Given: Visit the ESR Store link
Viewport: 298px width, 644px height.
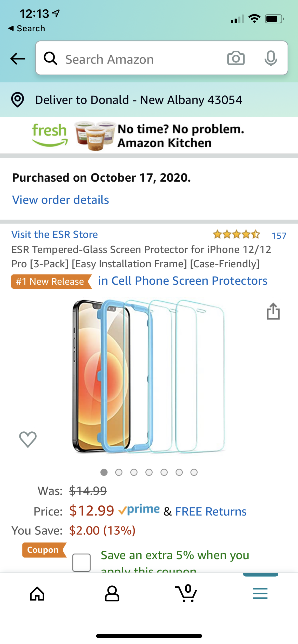Looking at the screenshot, I should coord(55,235).
